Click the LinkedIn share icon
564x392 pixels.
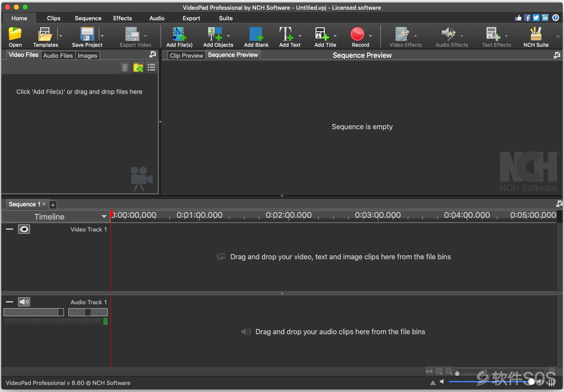tap(545, 18)
